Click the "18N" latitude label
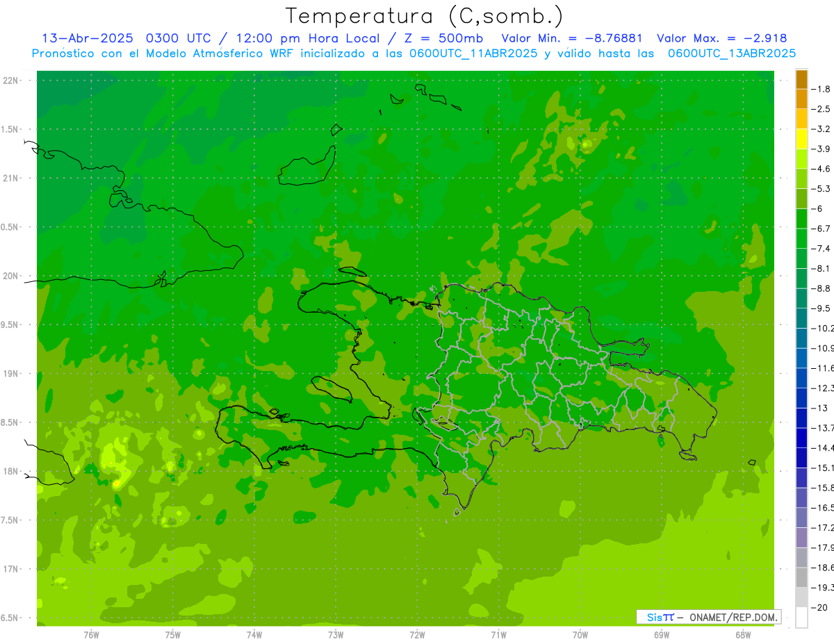Viewport: 834px width, 644px height. click(x=10, y=471)
